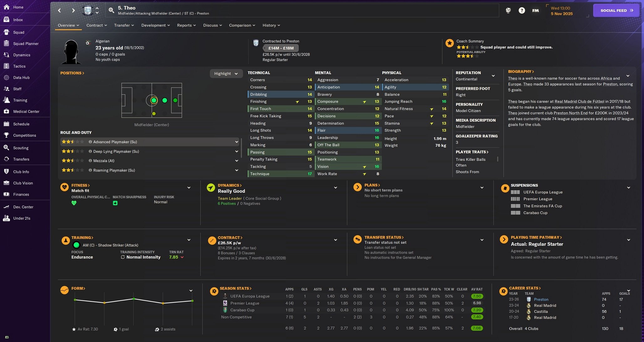The height and width of the screenshot is (342, 644).
Task: Open the Schedule calendar icon
Action: (x=6, y=124)
